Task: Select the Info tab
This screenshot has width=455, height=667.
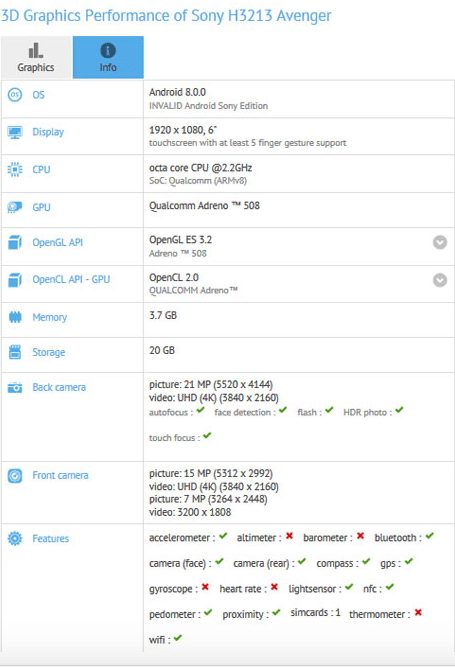Action: (x=108, y=57)
